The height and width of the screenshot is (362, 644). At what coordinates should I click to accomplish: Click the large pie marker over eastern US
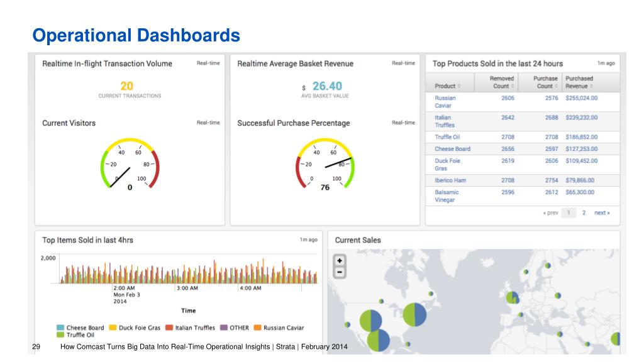pyautogui.click(x=414, y=315)
